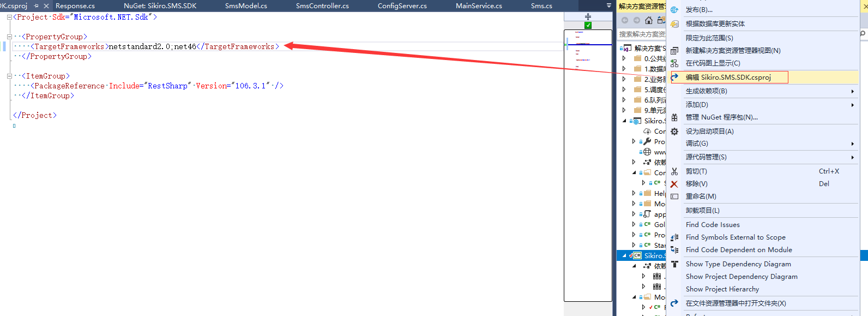Switch to the SmsModel.cs tab

click(x=246, y=6)
